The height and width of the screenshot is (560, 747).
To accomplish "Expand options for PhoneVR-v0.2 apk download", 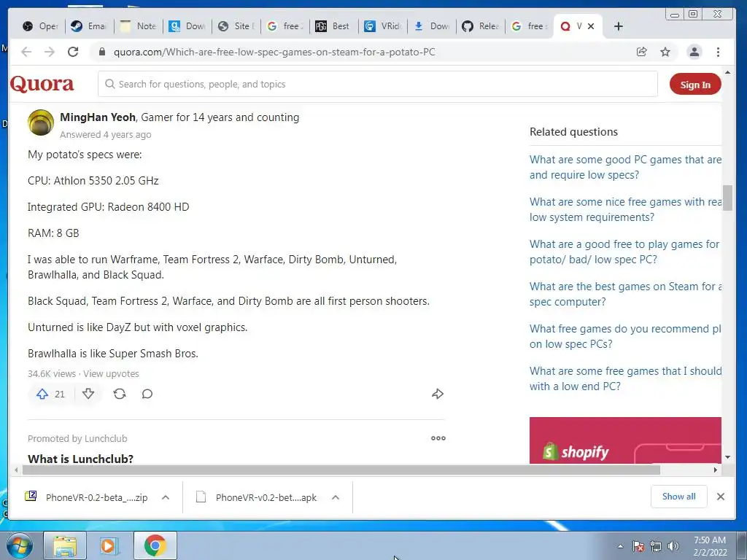I will (336, 497).
